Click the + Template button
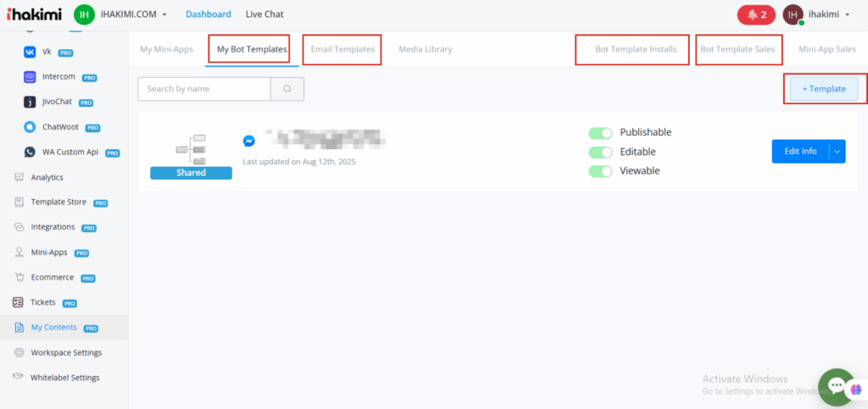 pos(823,89)
